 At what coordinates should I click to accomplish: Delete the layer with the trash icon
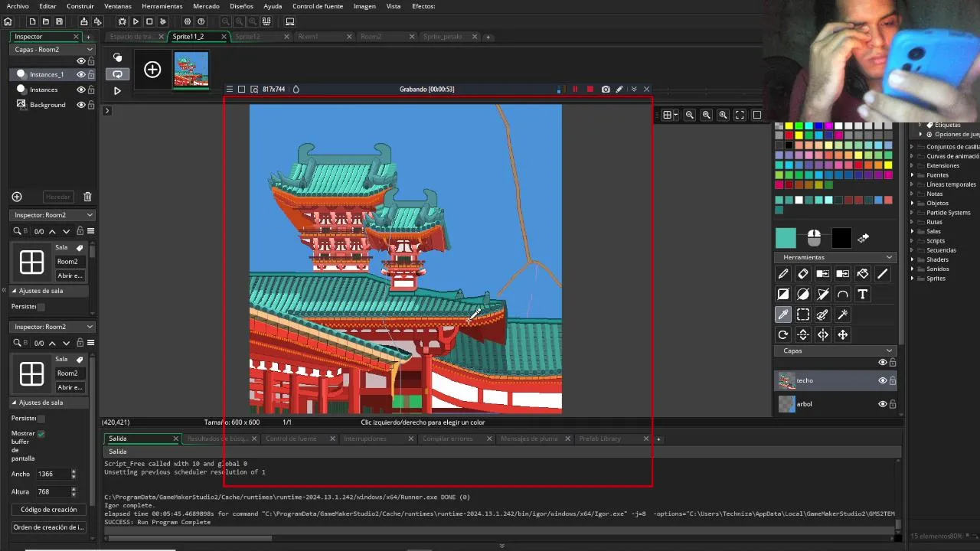point(87,197)
